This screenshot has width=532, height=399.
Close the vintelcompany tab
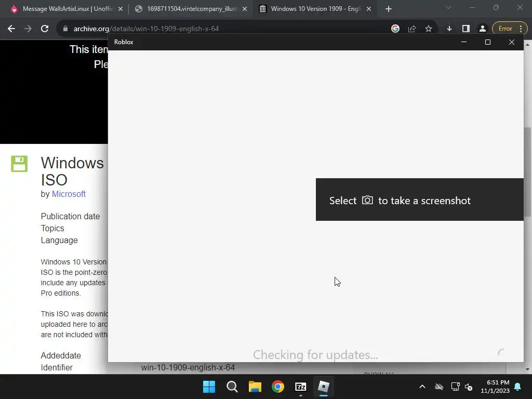(x=245, y=9)
